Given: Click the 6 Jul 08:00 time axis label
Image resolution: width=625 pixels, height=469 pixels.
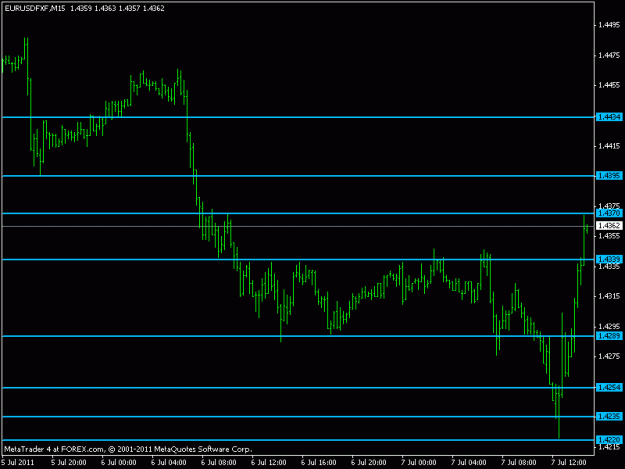Looking at the screenshot, I should click(218, 463).
